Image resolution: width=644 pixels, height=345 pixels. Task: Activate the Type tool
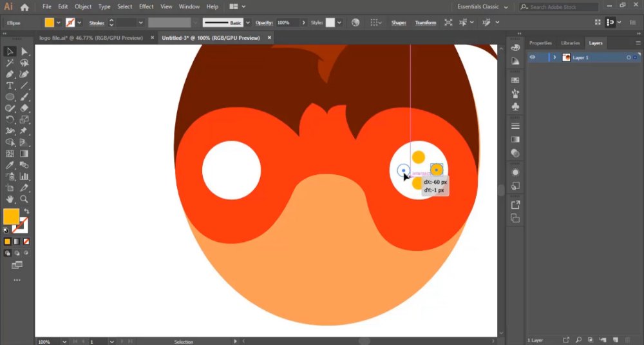tap(10, 86)
